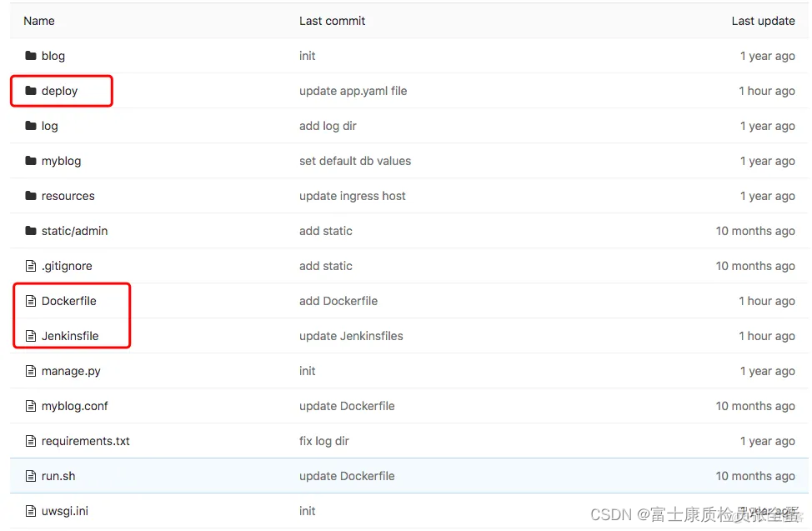Click the folder icon next to static/admin

point(31,231)
